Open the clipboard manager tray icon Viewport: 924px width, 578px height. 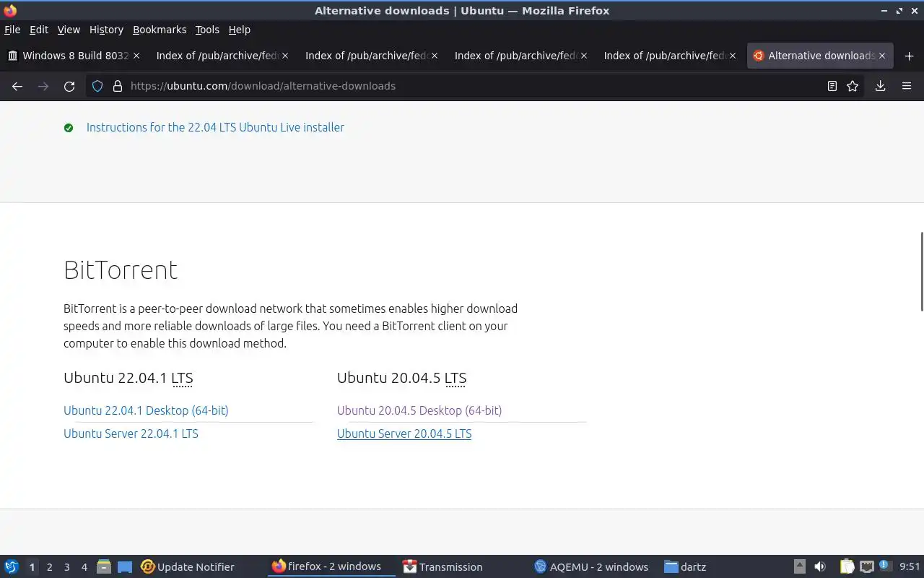click(847, 566)
